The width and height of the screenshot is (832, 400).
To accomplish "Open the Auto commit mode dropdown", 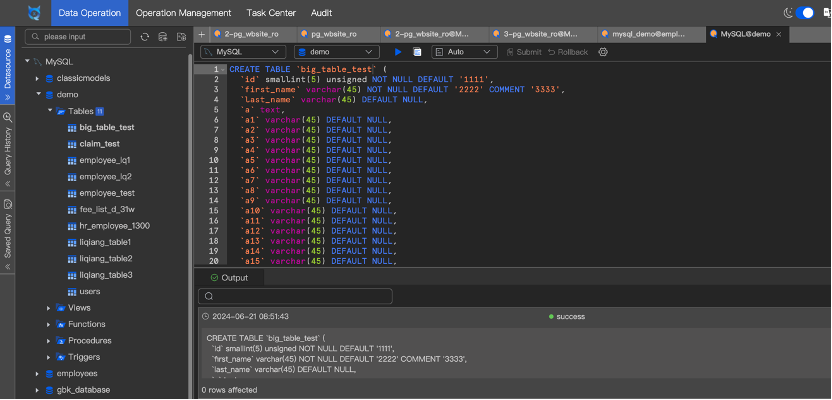I will tap(462, 51).
